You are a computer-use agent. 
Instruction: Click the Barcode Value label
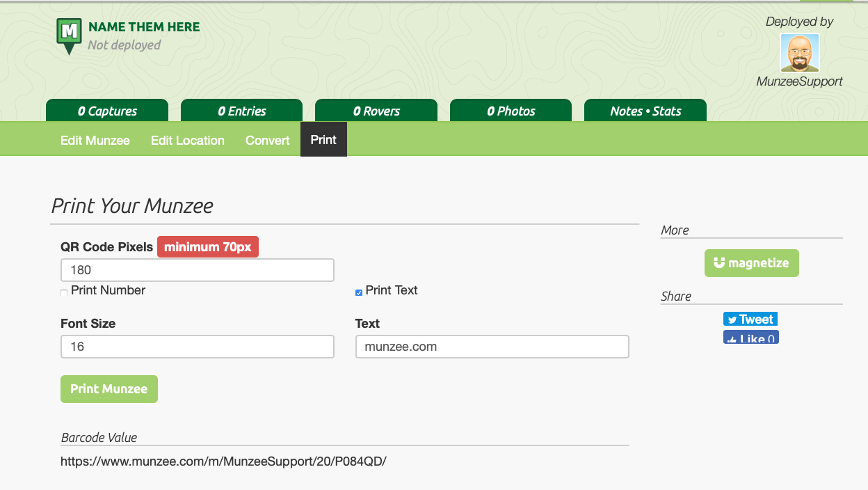click(x=99, y=438)
